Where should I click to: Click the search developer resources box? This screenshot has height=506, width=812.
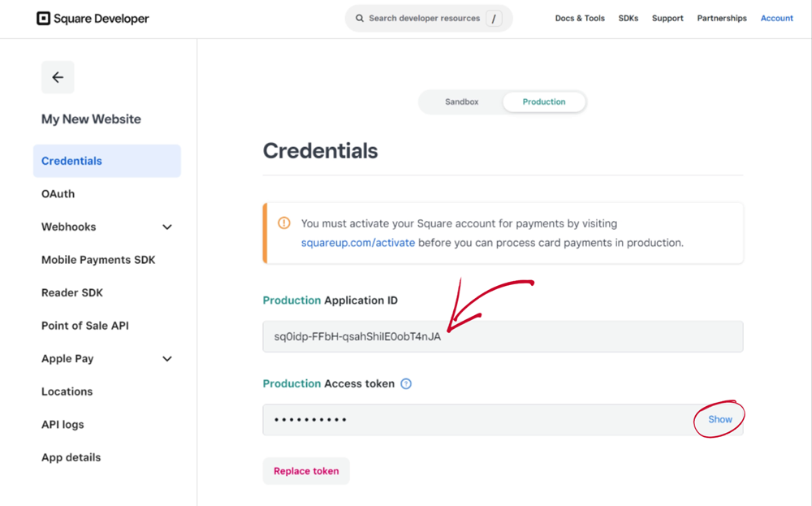424,18
